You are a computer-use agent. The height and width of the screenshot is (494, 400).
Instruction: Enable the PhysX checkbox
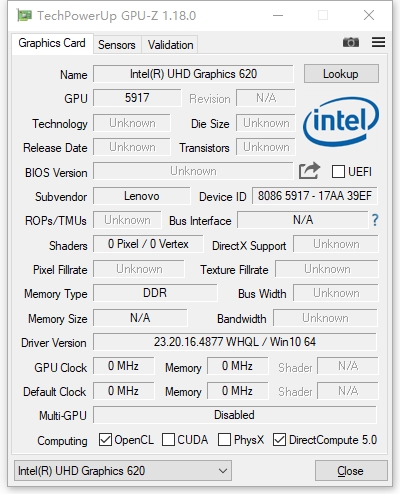[x=224, y=440]
